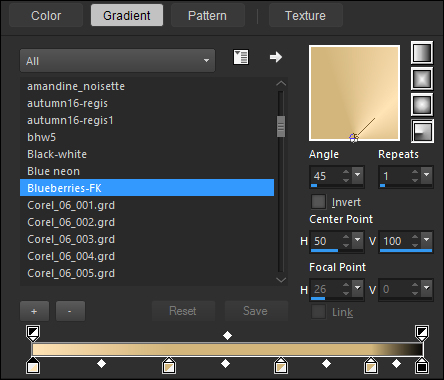Open the Focal Point V dropdown arrow

(427, 288)
